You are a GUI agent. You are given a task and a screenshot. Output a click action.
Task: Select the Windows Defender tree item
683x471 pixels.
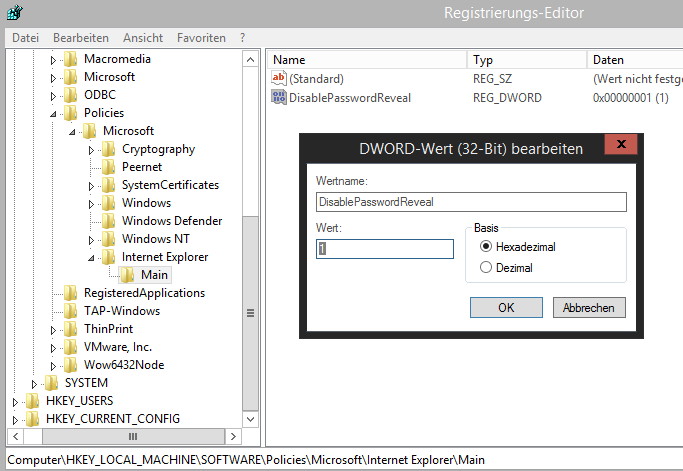(172, 221)
